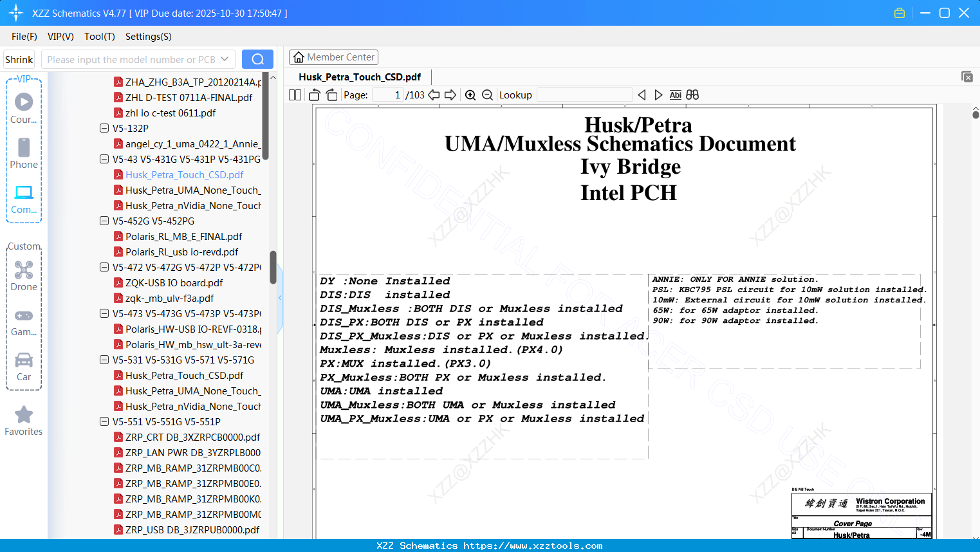Collapse the V5-132P folder

(104, 128)
